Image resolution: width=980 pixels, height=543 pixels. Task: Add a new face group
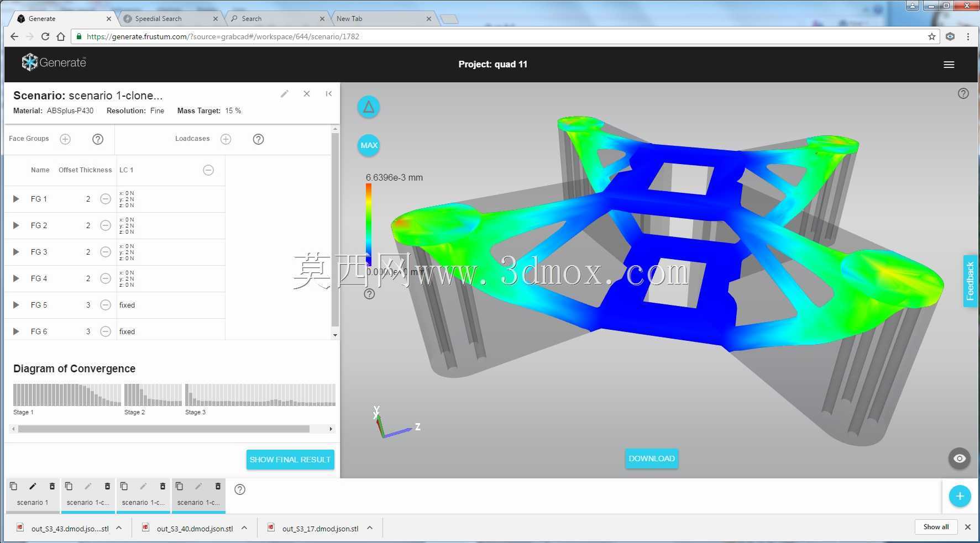[65, 139]
